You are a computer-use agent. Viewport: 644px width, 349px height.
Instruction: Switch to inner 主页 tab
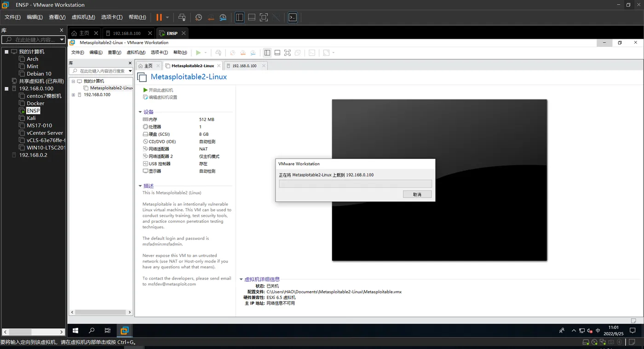tap(149, 66)
